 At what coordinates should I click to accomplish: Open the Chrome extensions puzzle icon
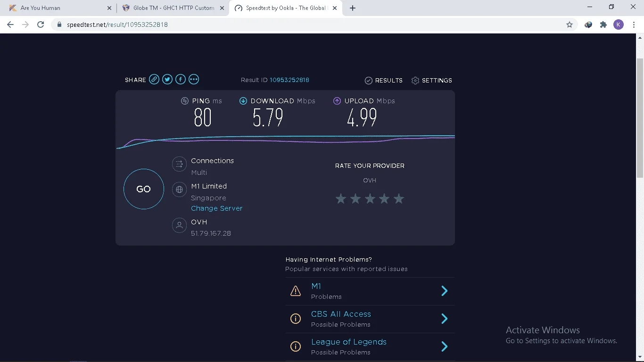click(603, 25)
